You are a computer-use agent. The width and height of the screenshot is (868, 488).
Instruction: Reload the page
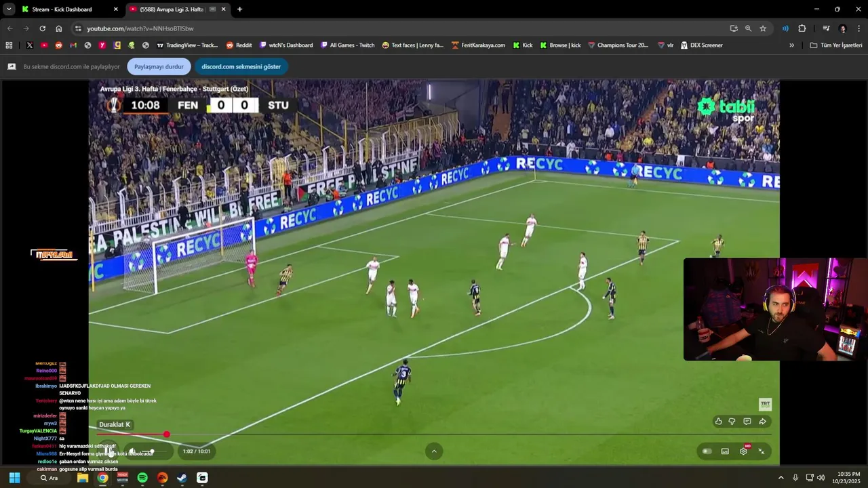coord(42,28)
